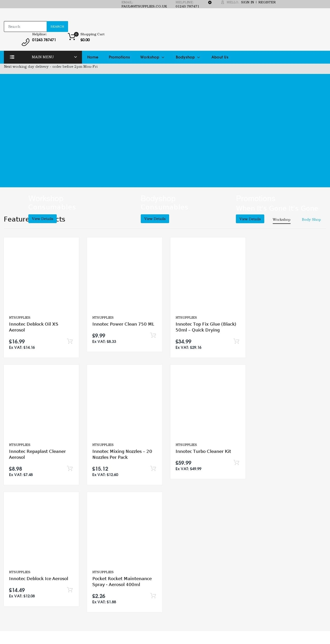Open the Promotions menu item
Screen dimensions: 330x644
119,57
